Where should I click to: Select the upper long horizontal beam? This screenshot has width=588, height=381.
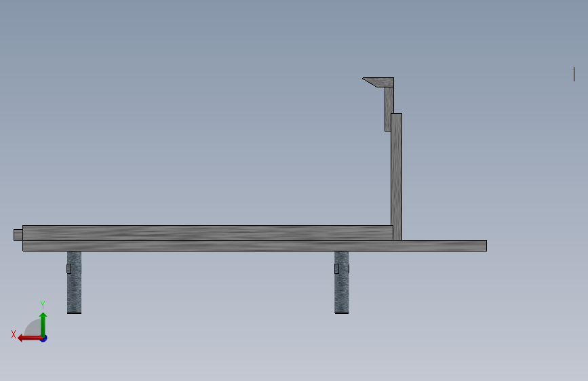[208, 233]
